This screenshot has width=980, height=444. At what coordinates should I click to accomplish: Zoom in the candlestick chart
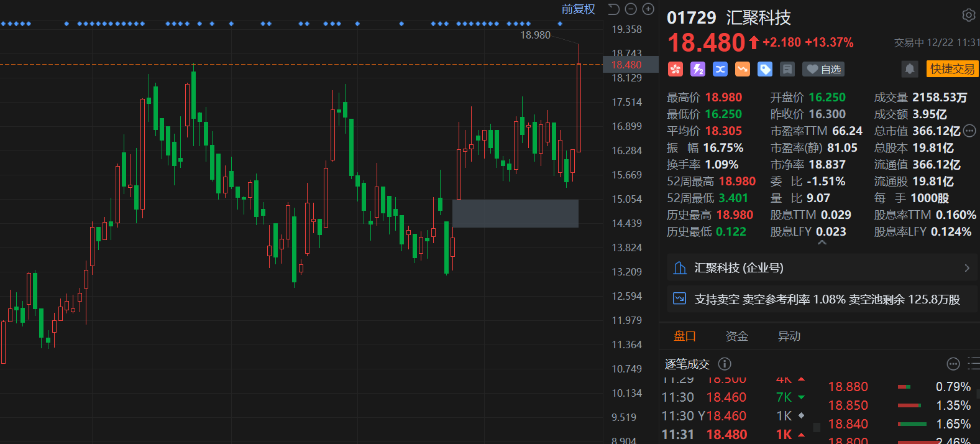[x=648, y=9]
